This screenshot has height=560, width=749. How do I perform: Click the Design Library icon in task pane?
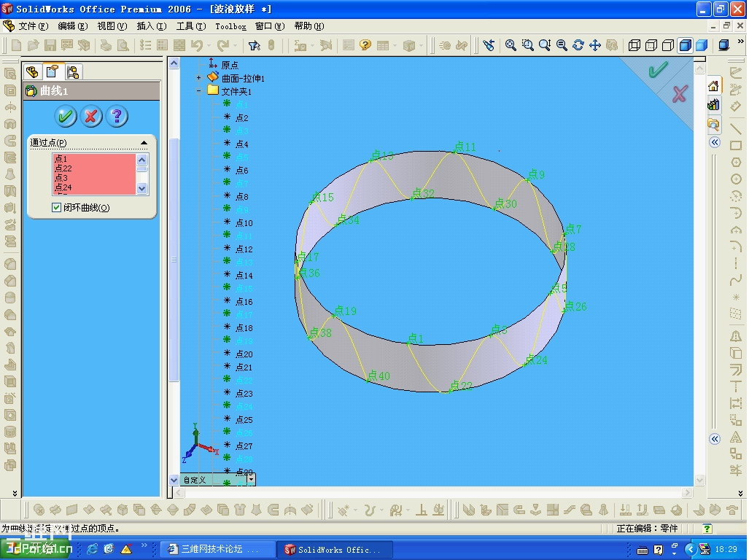click(x=713, y=104)
